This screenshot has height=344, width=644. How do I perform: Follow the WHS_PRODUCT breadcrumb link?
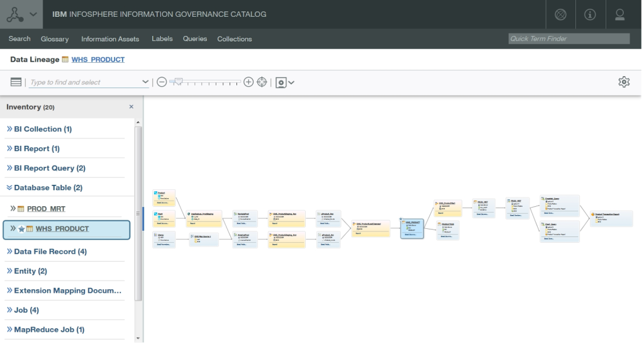pyautogui.click(x=97, y=60)
